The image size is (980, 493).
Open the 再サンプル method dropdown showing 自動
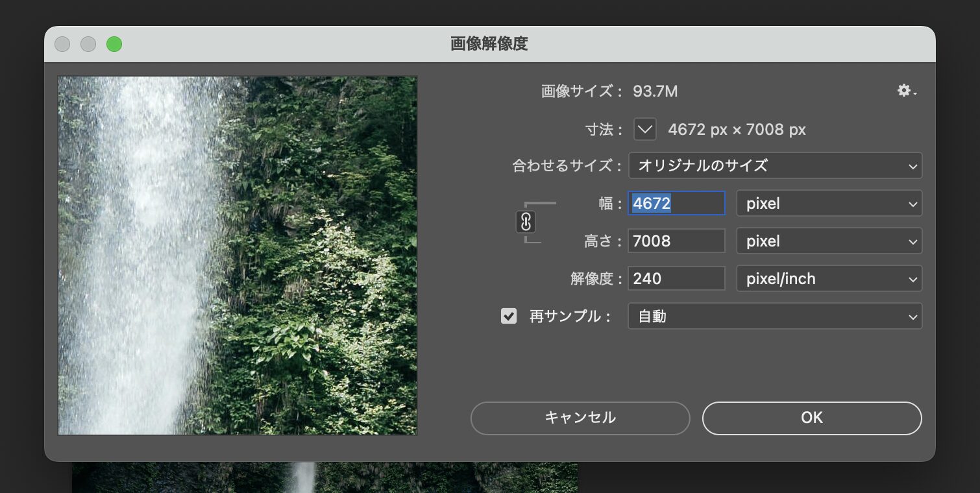tap(775, 317)
